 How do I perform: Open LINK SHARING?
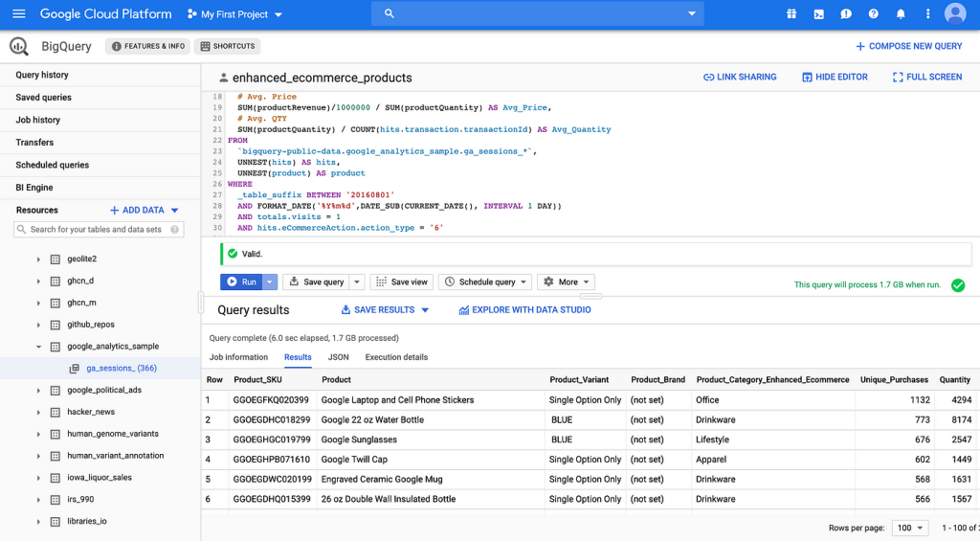740,77
